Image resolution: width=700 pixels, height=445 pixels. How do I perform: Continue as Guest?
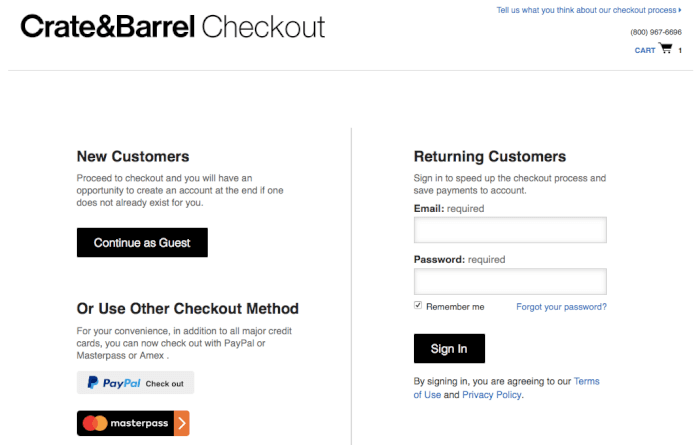[x=142, y=243]
